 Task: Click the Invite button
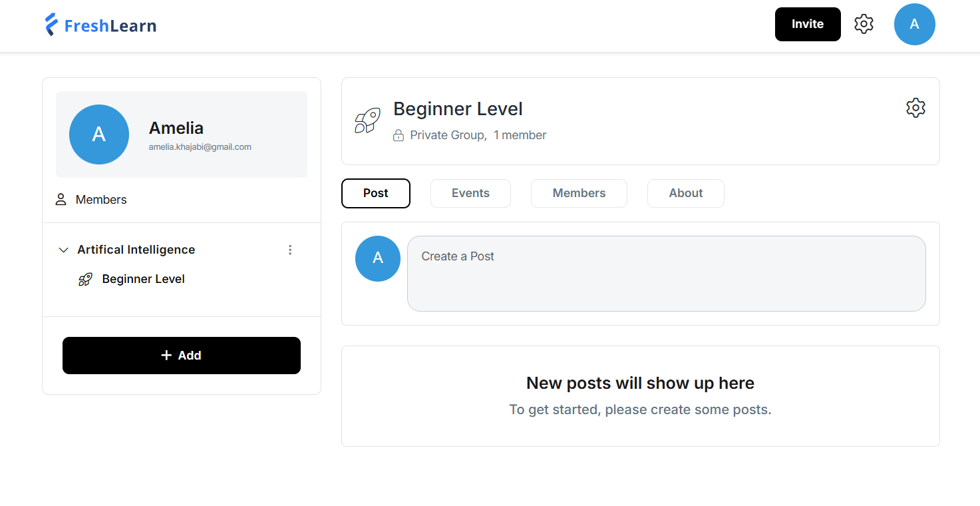[x=807, y=24]
